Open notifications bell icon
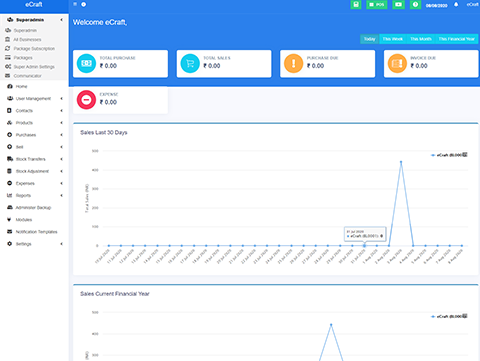The image size is (480, 361). pyautogui.click(x=456, y=4)
